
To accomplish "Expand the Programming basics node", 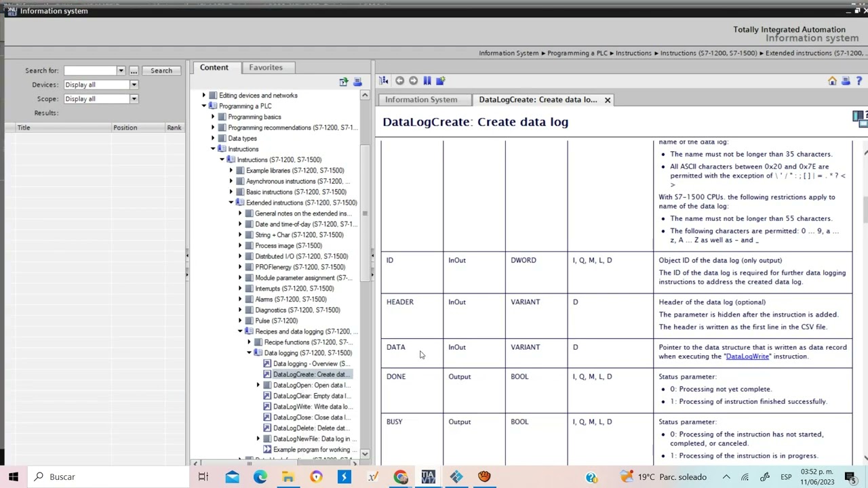I will pyautogui.click(x=213, y=117).
